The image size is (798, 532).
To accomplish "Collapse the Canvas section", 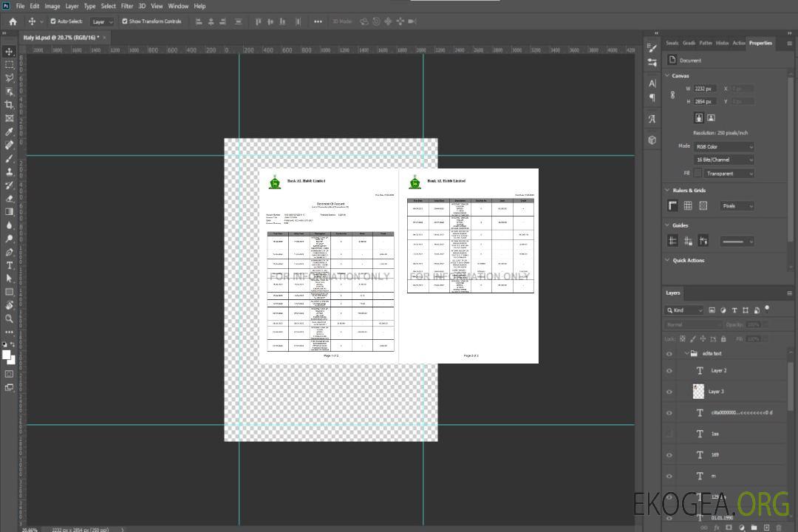I will click(667, 75).
